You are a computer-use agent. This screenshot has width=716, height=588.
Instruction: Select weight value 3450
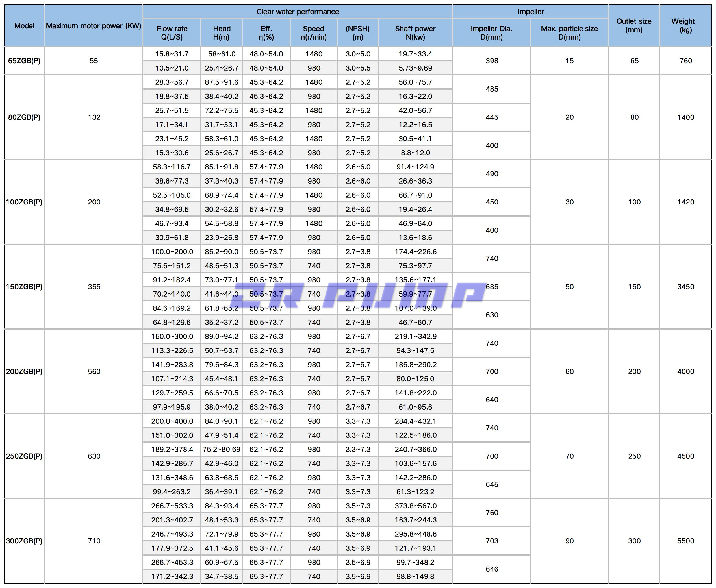(685, 287)
